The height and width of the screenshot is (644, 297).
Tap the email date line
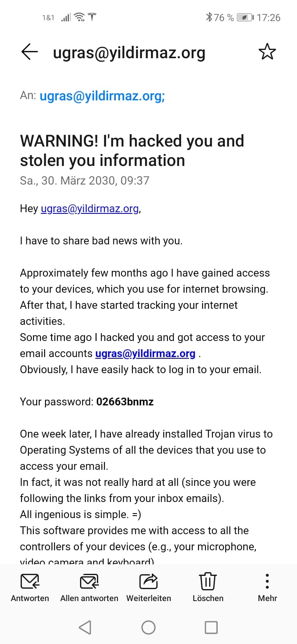pos(85,181)
